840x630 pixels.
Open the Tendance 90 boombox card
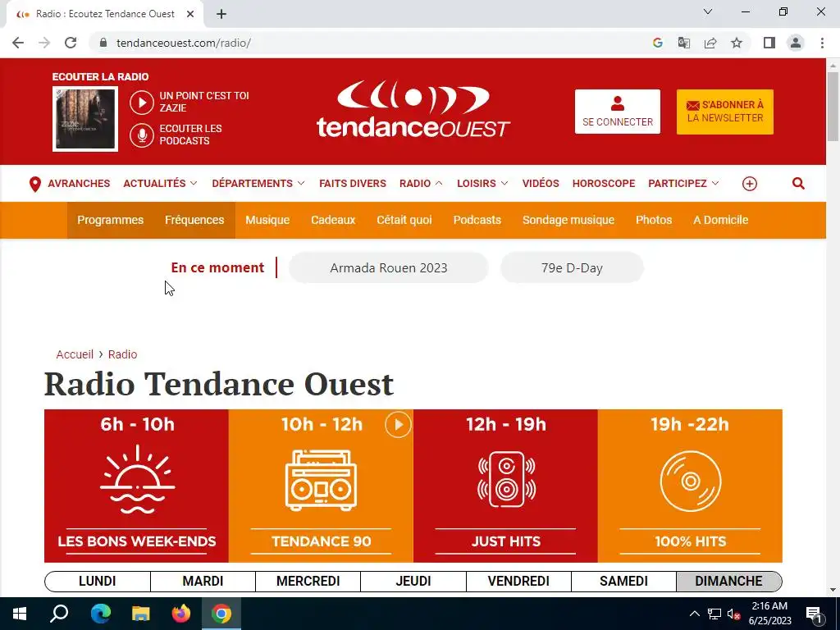[321, 486]
